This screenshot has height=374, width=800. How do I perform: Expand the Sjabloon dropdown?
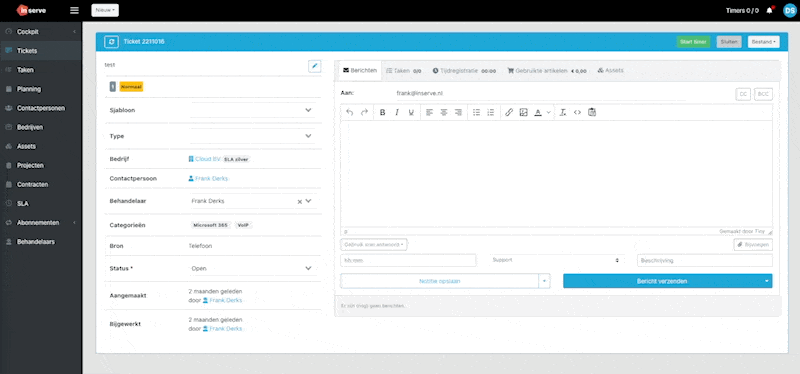[x=308, y=110]
